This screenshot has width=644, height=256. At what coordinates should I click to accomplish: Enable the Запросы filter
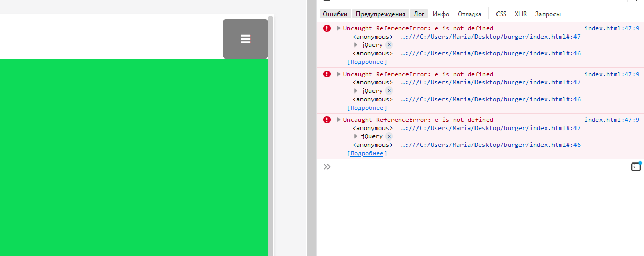coord(548,14)
